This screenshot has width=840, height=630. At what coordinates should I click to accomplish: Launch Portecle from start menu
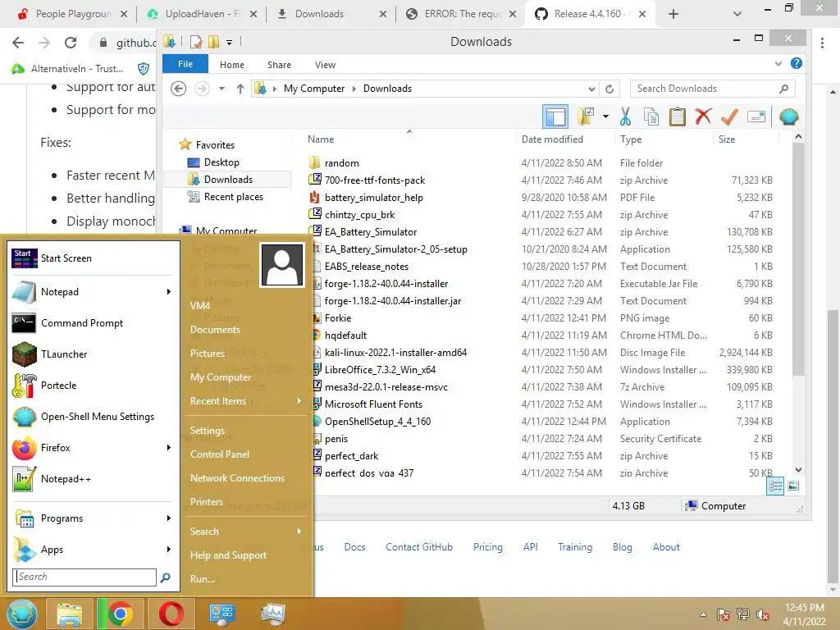click(x=94, y=386)
